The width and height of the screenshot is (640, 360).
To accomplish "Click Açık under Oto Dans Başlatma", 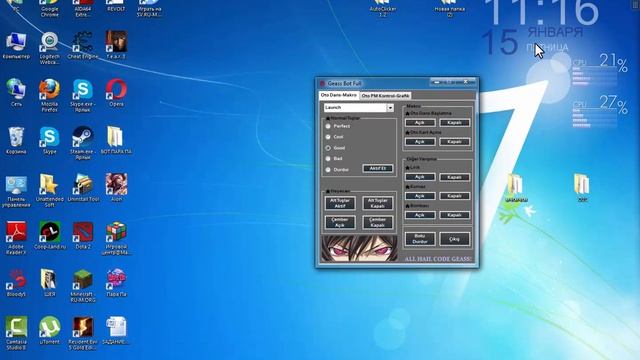I will [420, 122].
